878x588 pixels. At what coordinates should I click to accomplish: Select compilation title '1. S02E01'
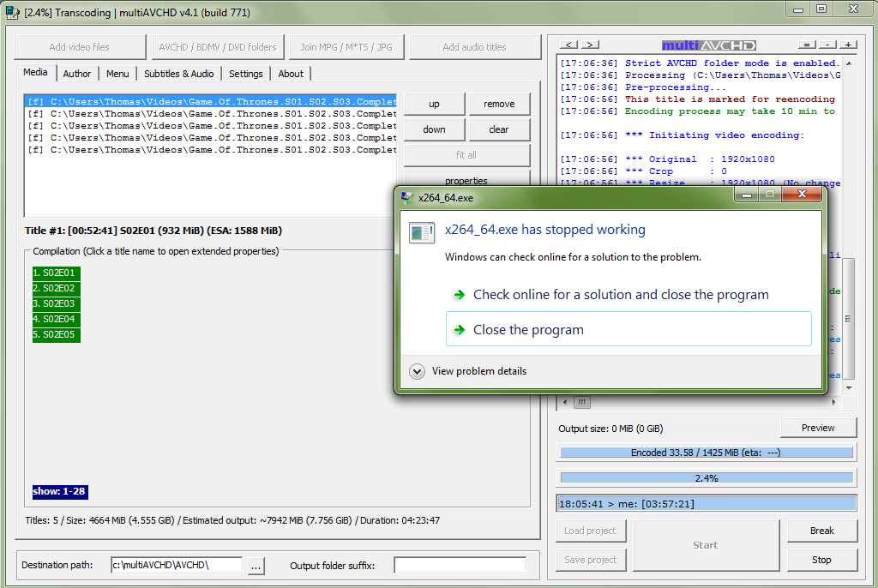coord(57,273)
